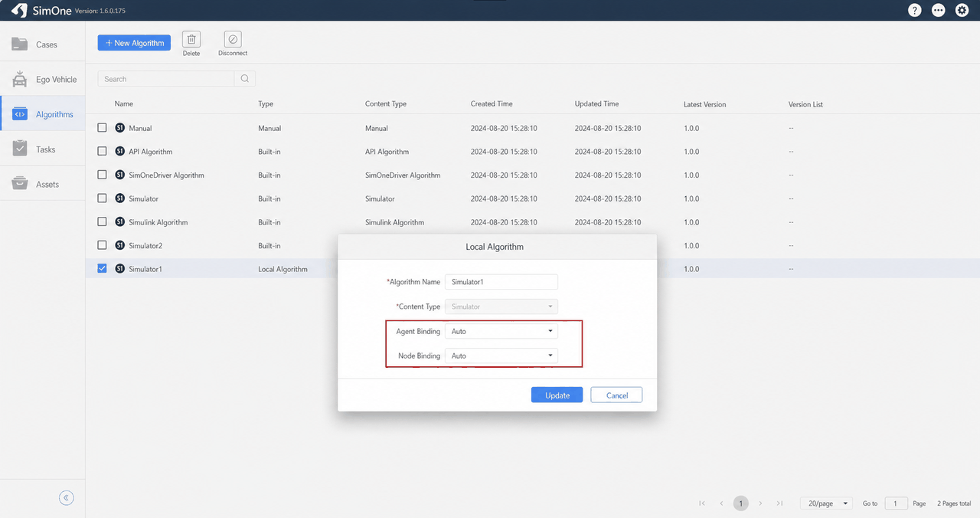Click the Latest Version column header
Viewport: 980px width, 518px height.
click(x=705, y=104)
